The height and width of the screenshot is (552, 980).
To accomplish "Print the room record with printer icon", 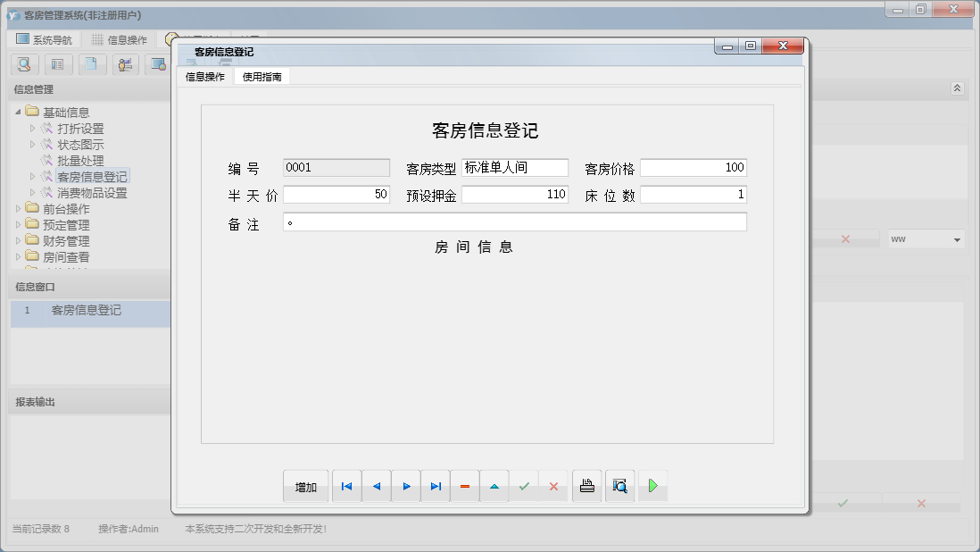I will [x=587, y=487].
